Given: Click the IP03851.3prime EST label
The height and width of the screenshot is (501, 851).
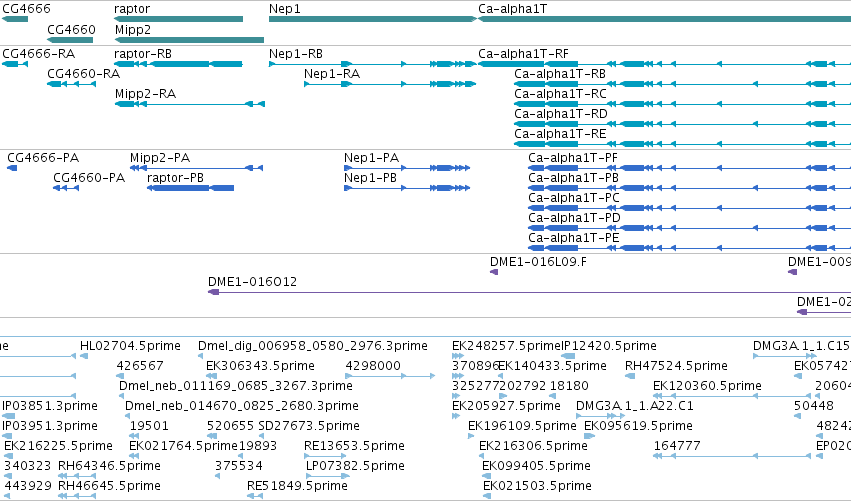Looking at the screenshot, I should pyautogui.click(x=50, y=407).
